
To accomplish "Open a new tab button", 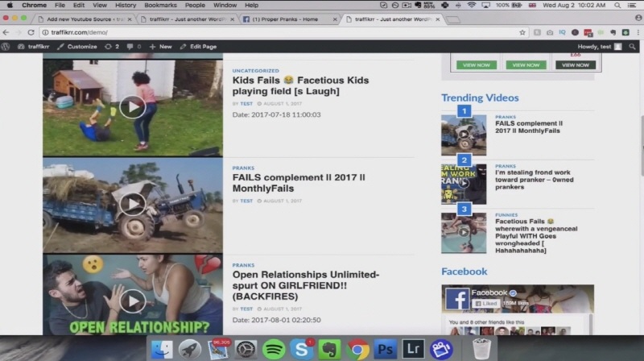I will click(x=453, y=19).
